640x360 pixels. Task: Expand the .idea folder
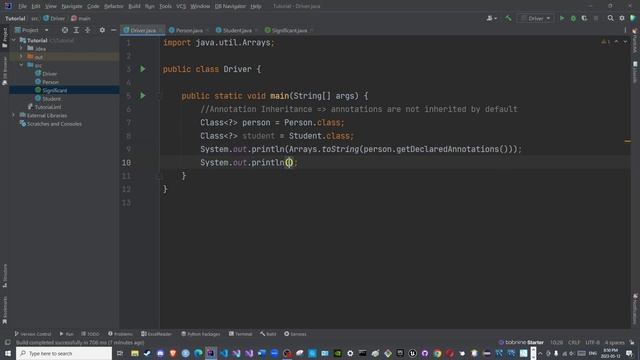pos(22,49)
